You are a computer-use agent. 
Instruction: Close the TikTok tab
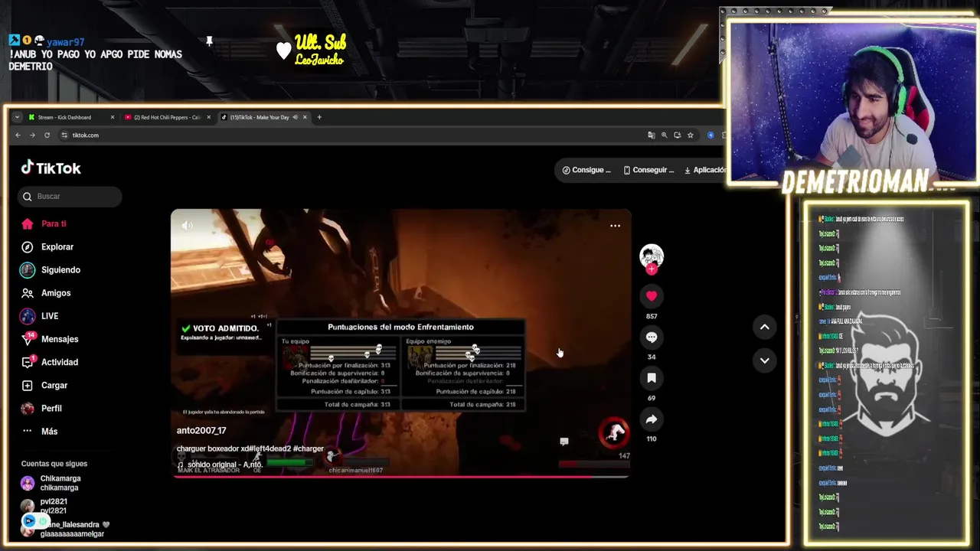click(305, 117)
